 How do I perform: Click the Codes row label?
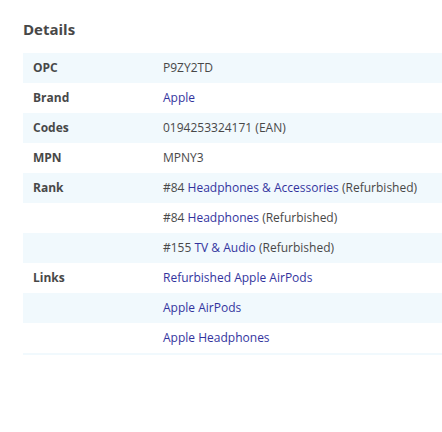(x=51, y=128)
